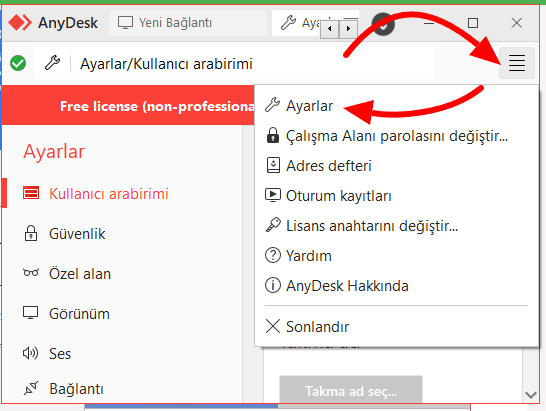Screen dimensions: 546x411
Task: Click the Görünüm monitor icon
Action: 31,313
